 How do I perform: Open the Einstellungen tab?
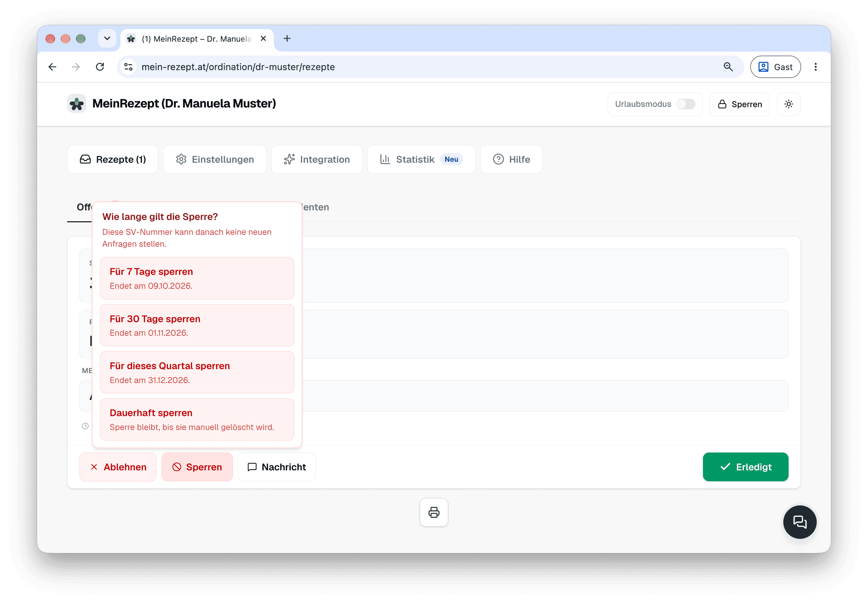pos(215,159)
